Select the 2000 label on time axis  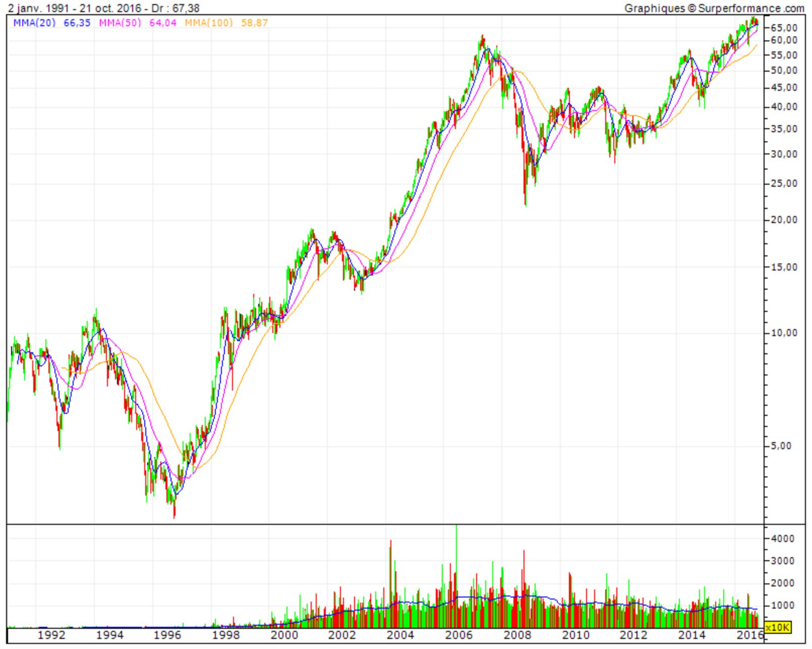284,635
